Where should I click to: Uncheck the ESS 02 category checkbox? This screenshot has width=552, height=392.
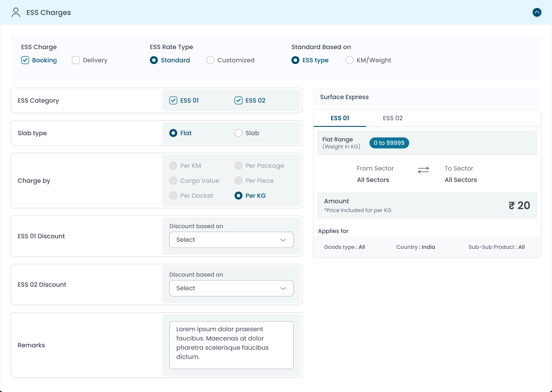coord(239,100)
